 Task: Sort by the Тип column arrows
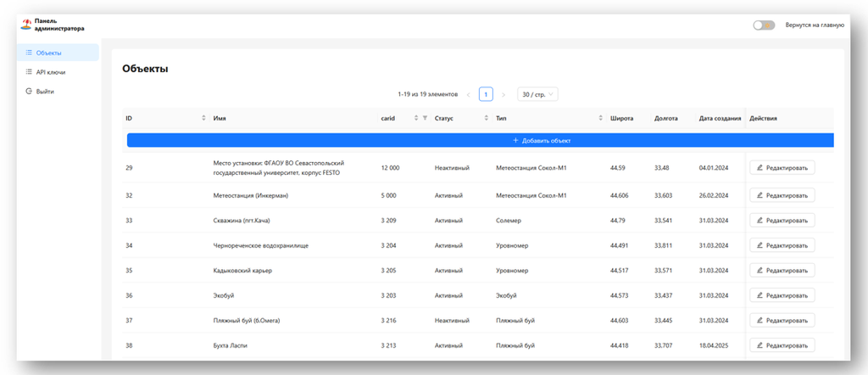(x=601, y=118)
